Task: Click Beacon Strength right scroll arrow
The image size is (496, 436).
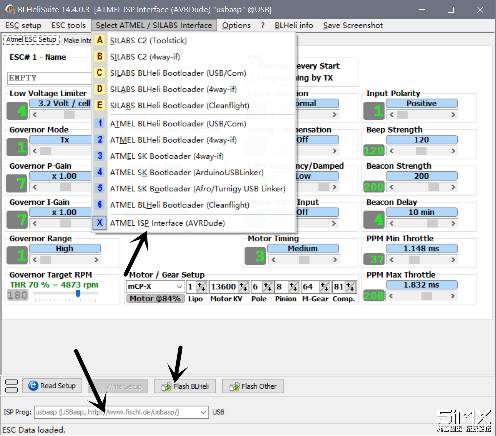Action: coord(453,187)
